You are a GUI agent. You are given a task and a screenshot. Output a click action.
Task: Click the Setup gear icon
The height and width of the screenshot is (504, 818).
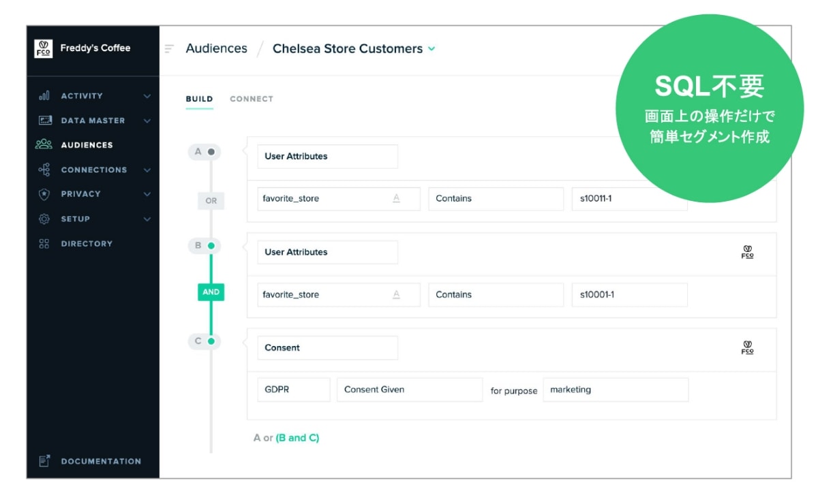[44, 219]
